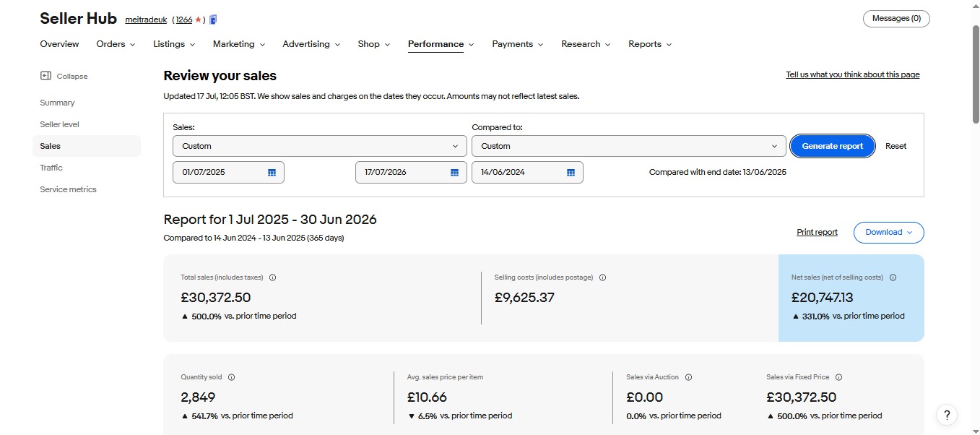Click the Report for 1 Jul 2025 heading
The width and height of the screenshot is (980, 435).
(x=270, y=220)
